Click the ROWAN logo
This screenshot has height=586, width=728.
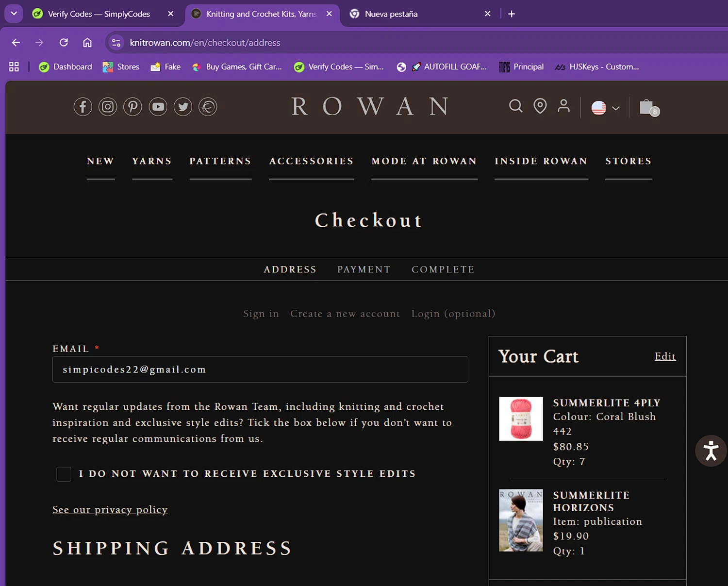tap(370, 107)
